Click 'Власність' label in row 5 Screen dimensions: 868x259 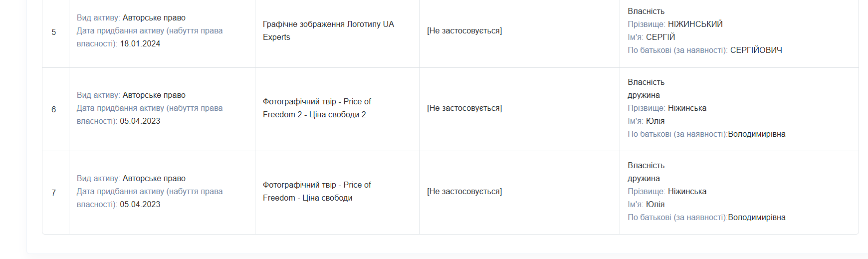point(646,11)
